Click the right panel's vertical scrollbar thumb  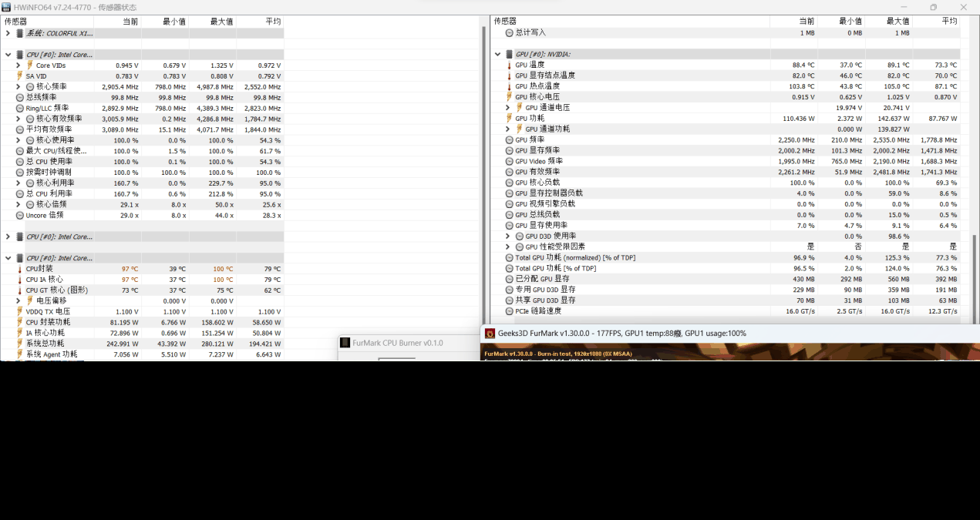coord(973,277)
